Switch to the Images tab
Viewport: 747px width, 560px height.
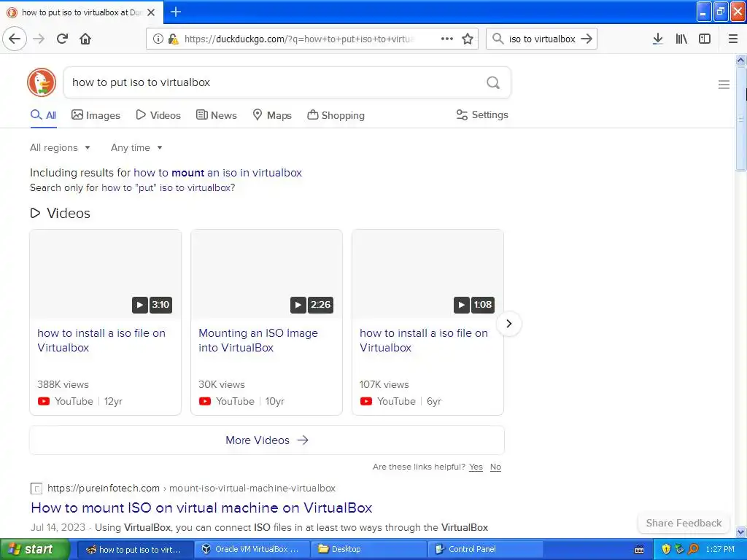click(96, 115)
